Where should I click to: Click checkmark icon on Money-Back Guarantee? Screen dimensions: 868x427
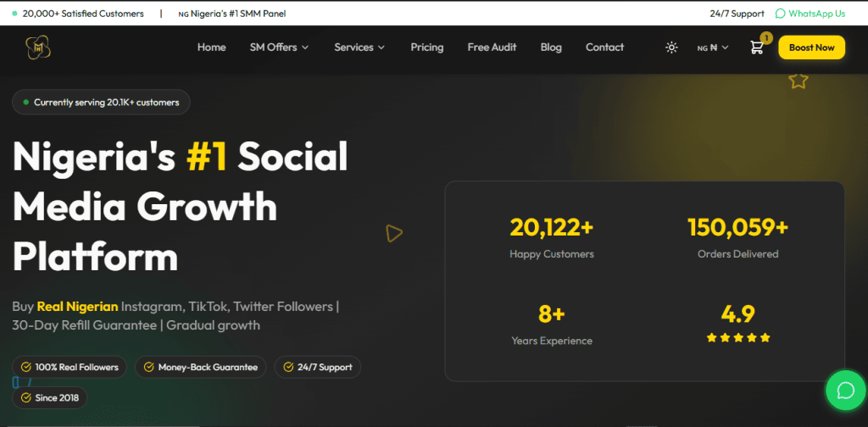[149, 367]
